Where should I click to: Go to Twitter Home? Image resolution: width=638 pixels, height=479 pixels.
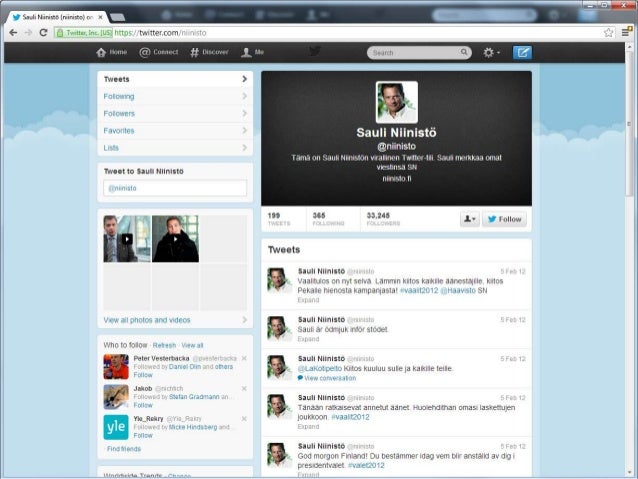(111, 52)
